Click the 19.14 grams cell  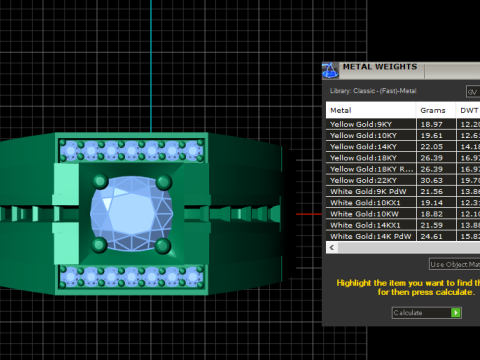click(436, 203)
